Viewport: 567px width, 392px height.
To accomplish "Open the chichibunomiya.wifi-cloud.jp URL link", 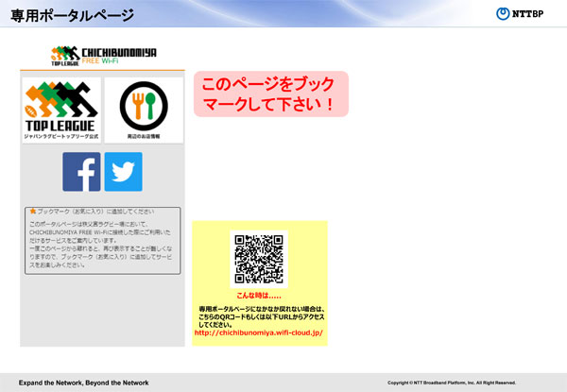I will [259, 332].
